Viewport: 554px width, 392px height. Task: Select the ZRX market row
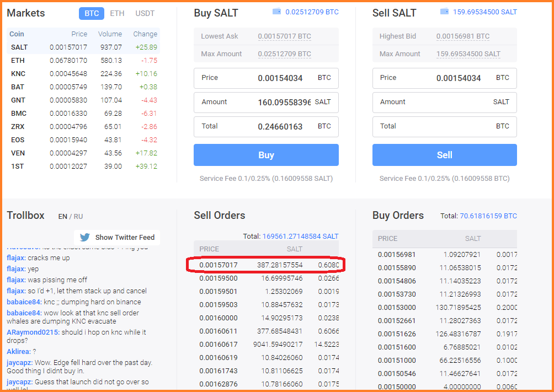coord(83,127)
